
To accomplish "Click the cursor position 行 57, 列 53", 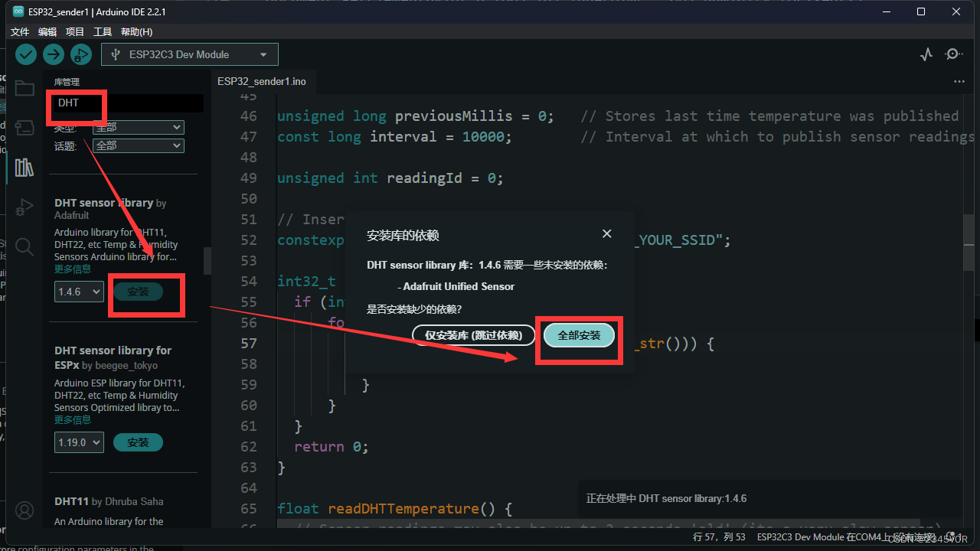I will (719, 538).
